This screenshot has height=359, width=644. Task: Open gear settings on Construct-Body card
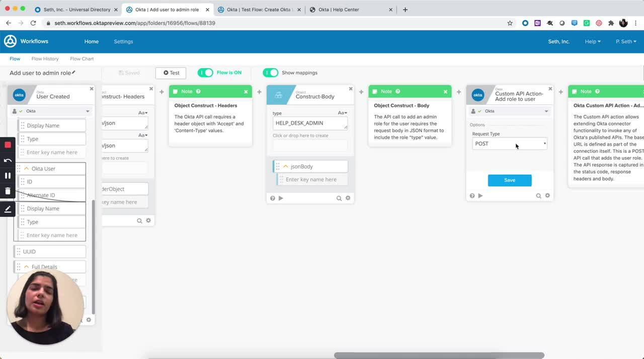click(x=348, y=198)
